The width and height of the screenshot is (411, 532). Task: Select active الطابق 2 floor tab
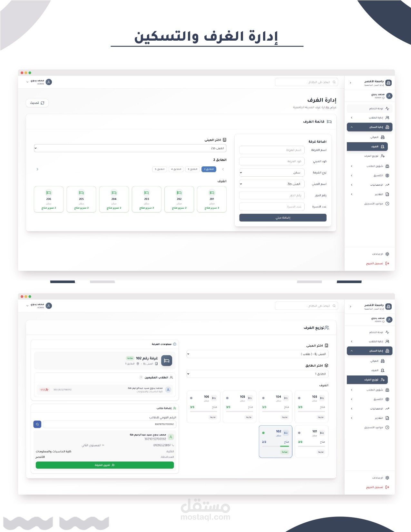[209, 169]
